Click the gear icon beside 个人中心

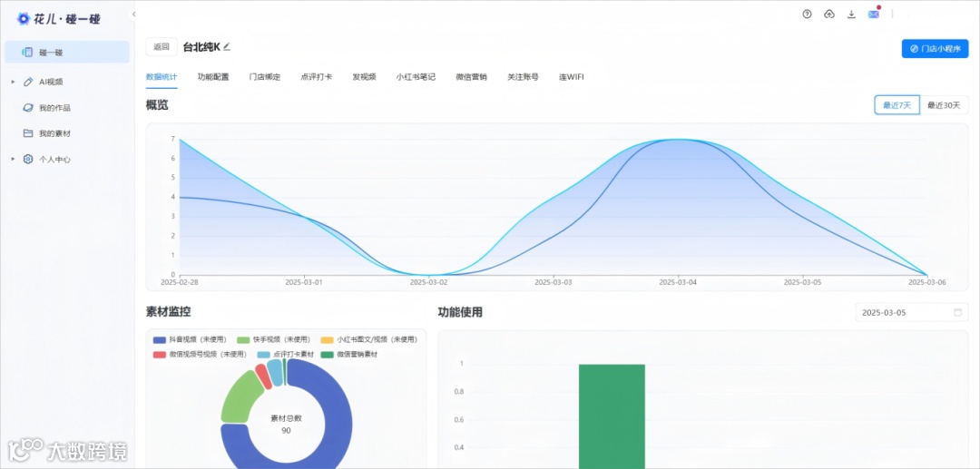[27, 160]
